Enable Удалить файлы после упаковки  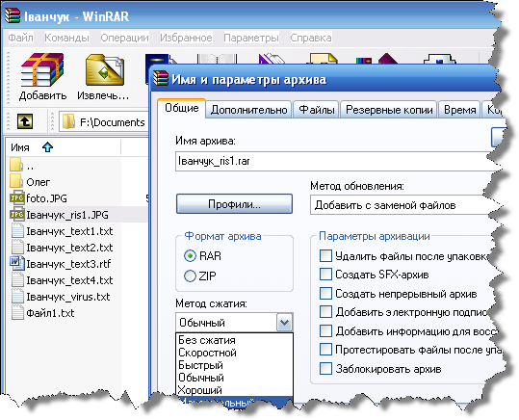(x=325, y=255)
